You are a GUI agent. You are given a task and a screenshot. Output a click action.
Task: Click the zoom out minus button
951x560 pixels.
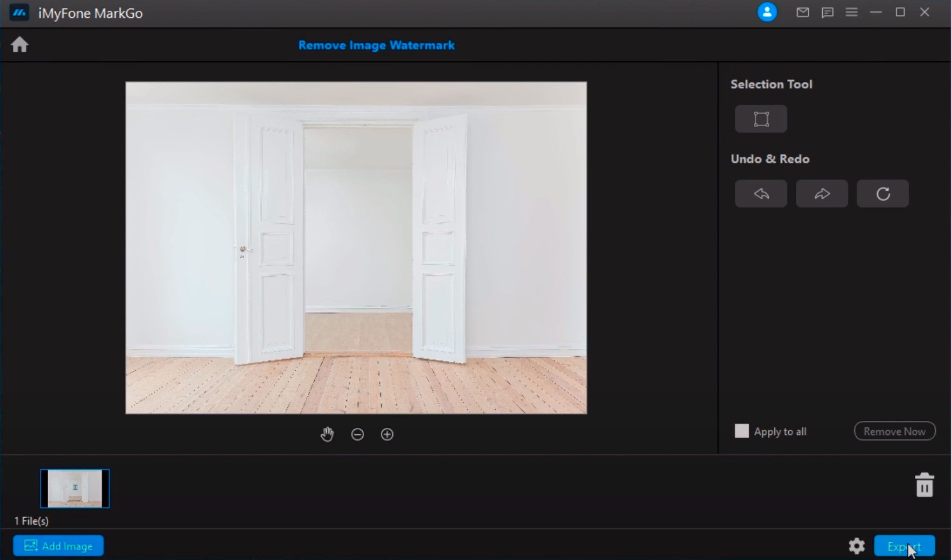[x=357, y=434]
